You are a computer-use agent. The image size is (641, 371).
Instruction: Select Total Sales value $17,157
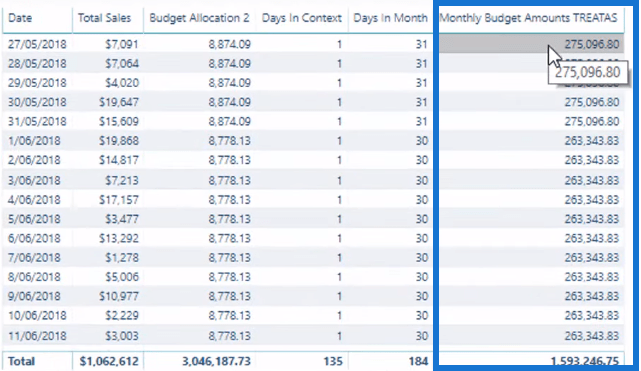(119, 200)
